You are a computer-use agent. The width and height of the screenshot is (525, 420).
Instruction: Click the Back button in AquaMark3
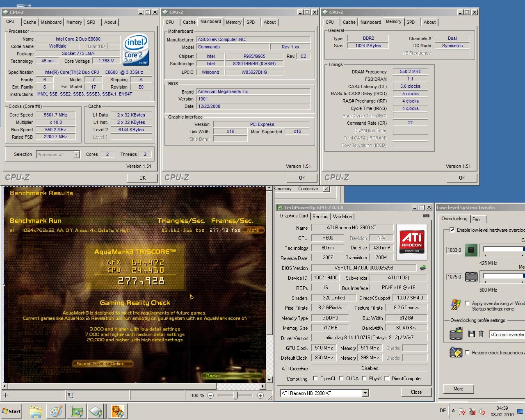(x=232, y=376)
